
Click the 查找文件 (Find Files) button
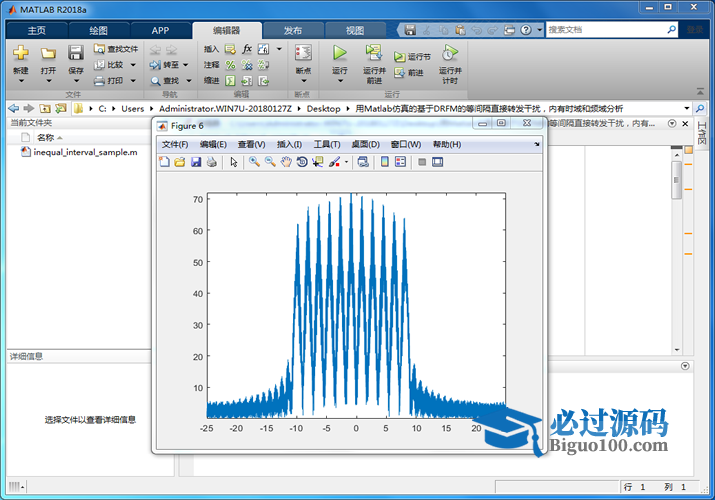click(116, 48)
